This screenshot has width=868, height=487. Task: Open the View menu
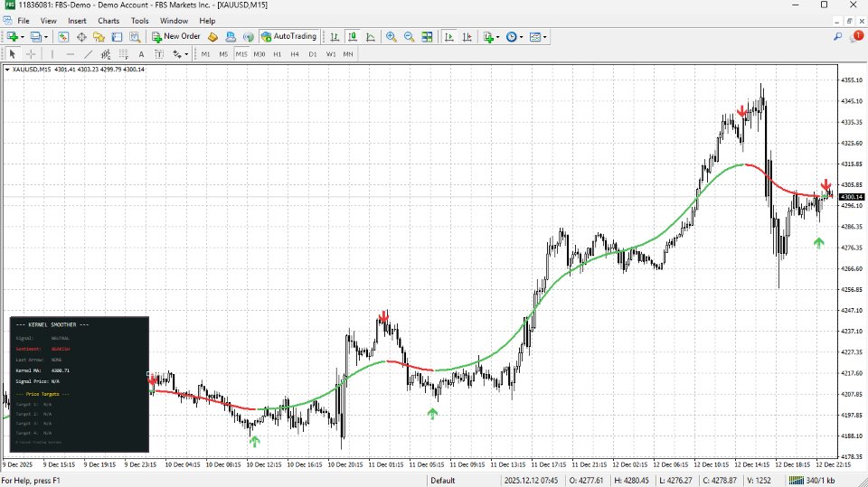click(x=48, y=21)
